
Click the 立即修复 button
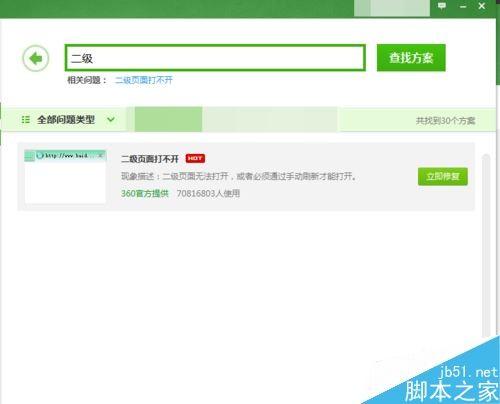coord(443,176)
